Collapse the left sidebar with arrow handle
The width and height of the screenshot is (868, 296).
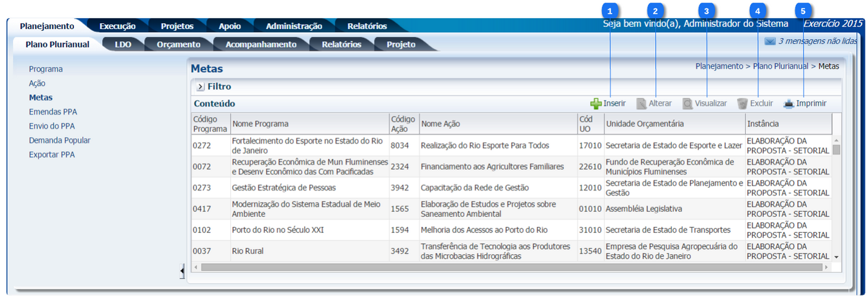tap(182, 272)
